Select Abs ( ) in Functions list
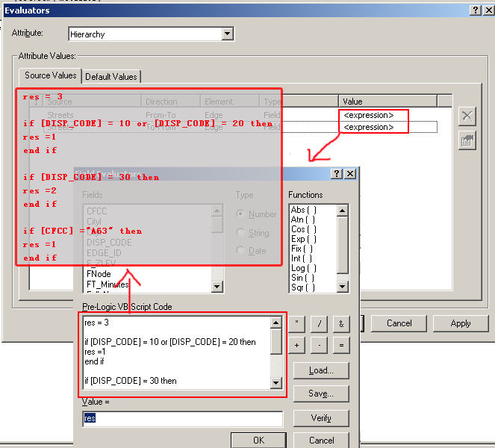 click(303, 210)
